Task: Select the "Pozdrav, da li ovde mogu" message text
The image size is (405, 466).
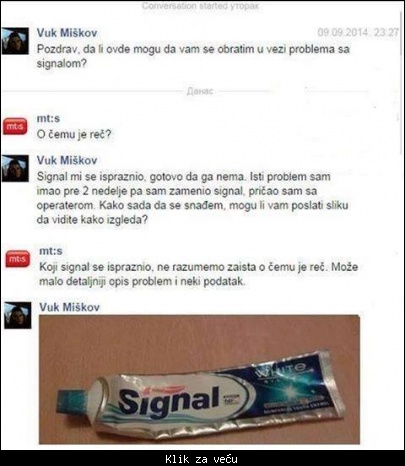Action: click(193, 56)
